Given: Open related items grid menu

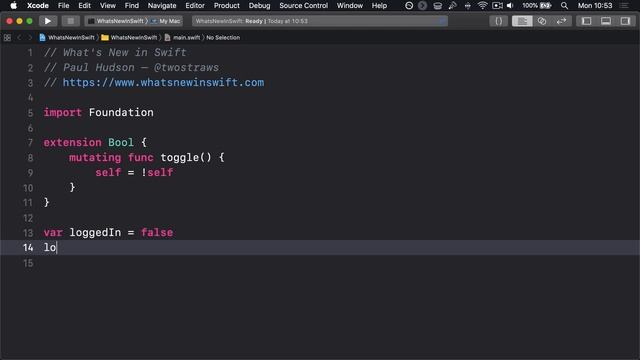Looking at the screenshot, I should coord(7,38).
